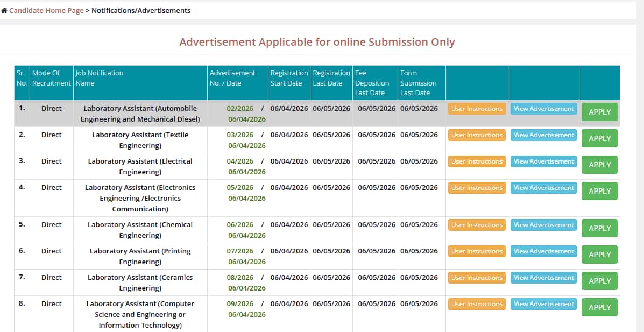Viewport: 644px width, 332px height.
Task: Show User Instructions for Chemical Engineering row
Action: point(477,225)
